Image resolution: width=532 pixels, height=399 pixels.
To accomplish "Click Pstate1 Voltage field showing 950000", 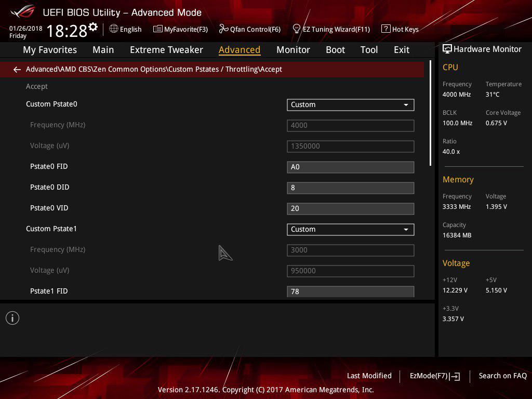I will [x=351, y=271].
